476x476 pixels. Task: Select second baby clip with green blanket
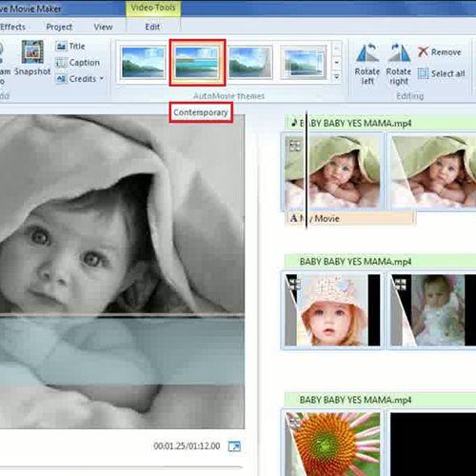pyautogui.click(x=432, y=171)
